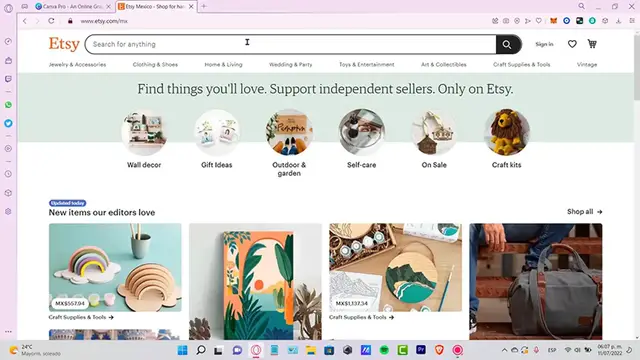Open Brave browser from taskbar
Viewport: 640px width, 360px height.
tap(439, 350)
